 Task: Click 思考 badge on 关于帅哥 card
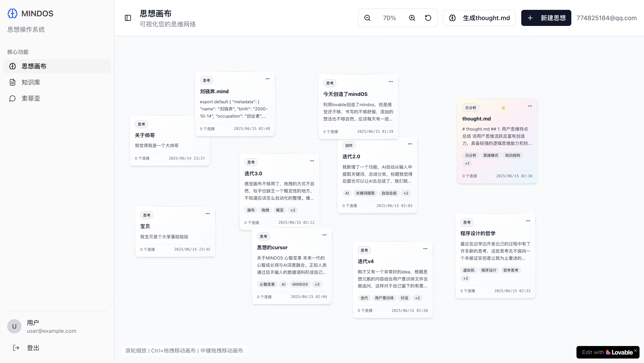pyautogui.click(x=141, y=124)
